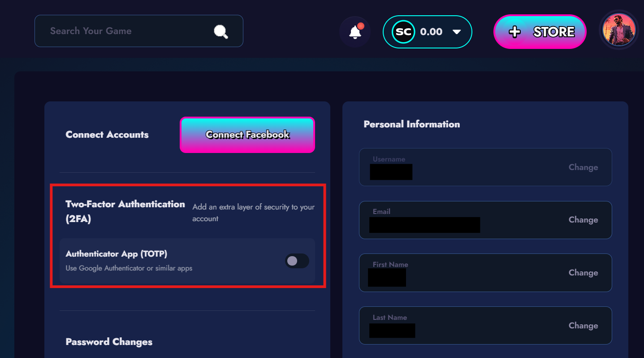
Task: Open the STORE button
Action: (553, 32)
